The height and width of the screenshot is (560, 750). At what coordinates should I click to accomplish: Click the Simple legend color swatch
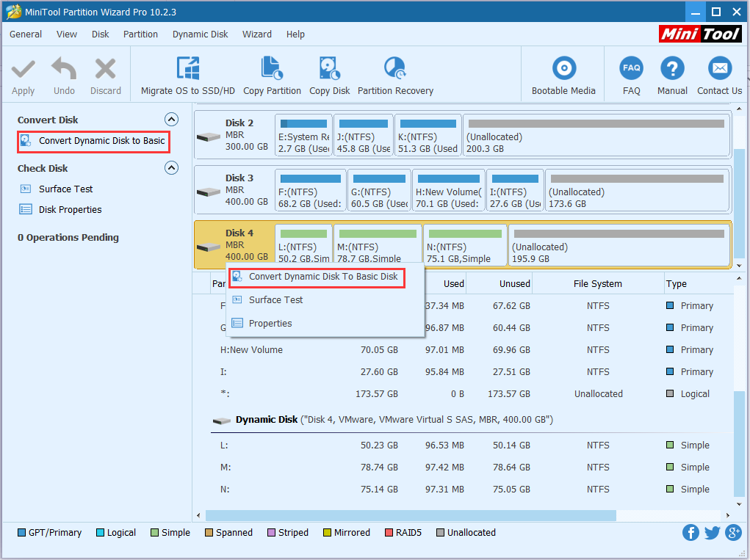[x=154, y=532]
